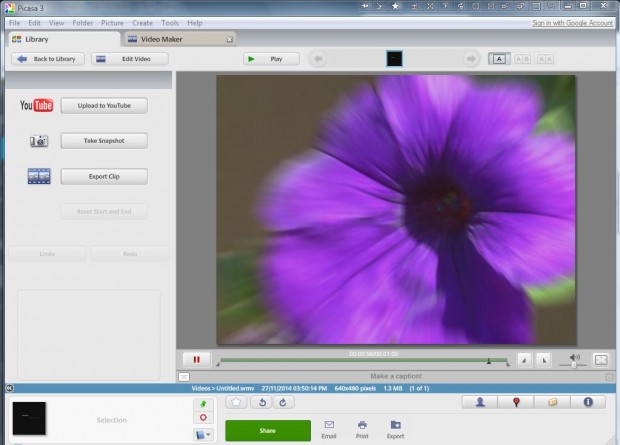The height and width of the screenshot is (445, 620).
Task: Click the Print icon
Action: pyautogui.click(x=361, y=425)
